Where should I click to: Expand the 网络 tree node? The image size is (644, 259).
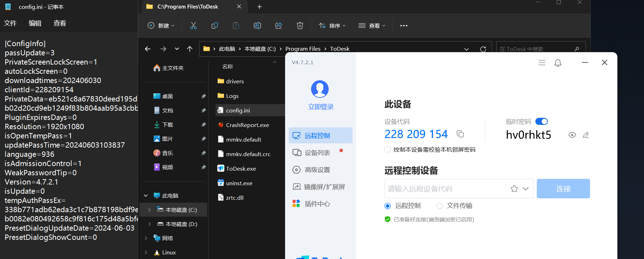click(146, 238)
